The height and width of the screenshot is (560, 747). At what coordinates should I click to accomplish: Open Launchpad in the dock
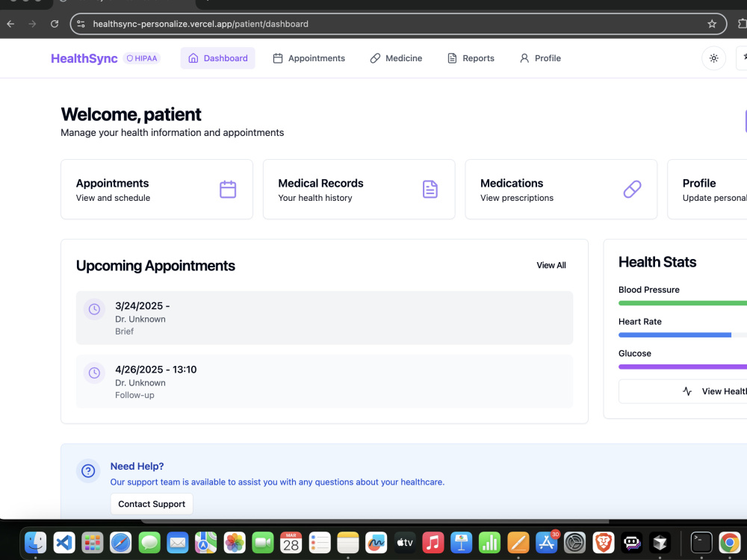(93, 543)
